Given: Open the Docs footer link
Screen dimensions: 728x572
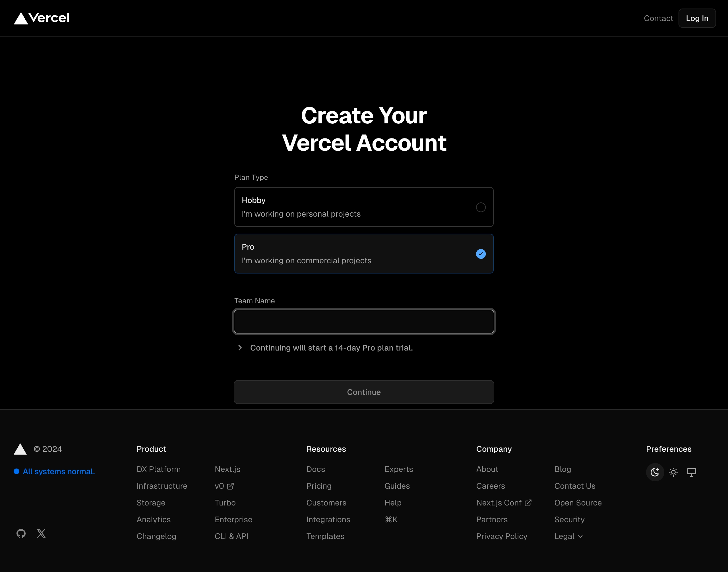Looking at the screenshot, I should pyautogui.click(x=316, y=469).
